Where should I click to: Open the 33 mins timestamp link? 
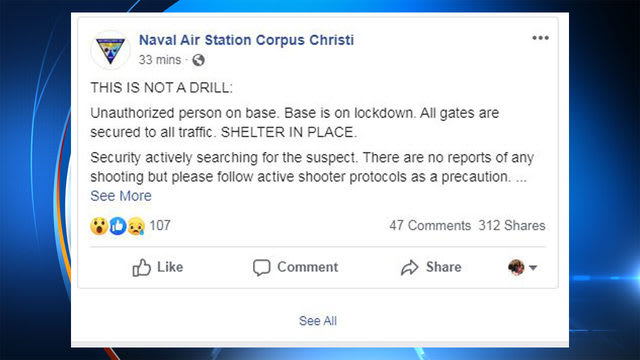(x=160, y=60)
